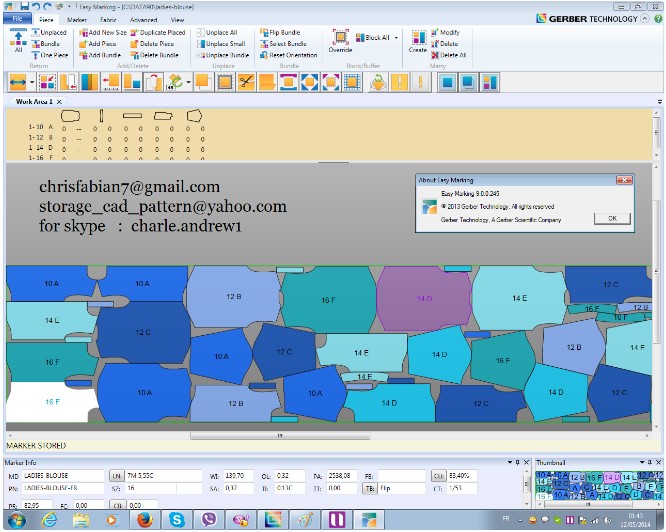The height and width of the screenshot is (532, 666).
Task: Click Reset Orientation in Bundle group
Action: 288,55
